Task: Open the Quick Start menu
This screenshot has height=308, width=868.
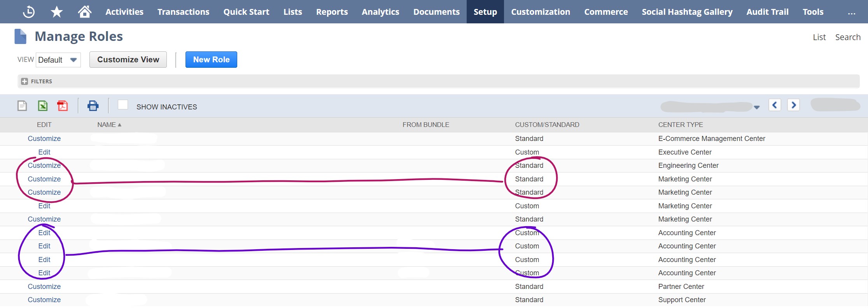Action: [246, 12]
